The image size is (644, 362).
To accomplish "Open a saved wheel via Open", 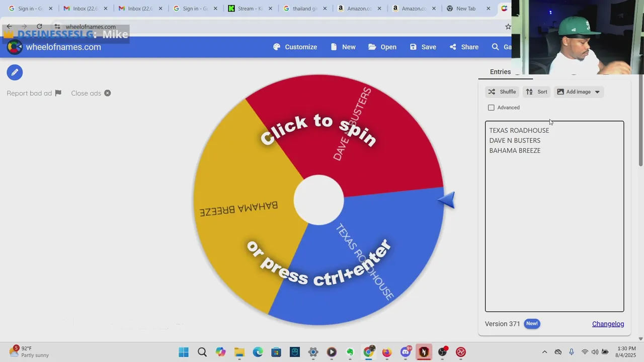I will [x=382, y=47].
